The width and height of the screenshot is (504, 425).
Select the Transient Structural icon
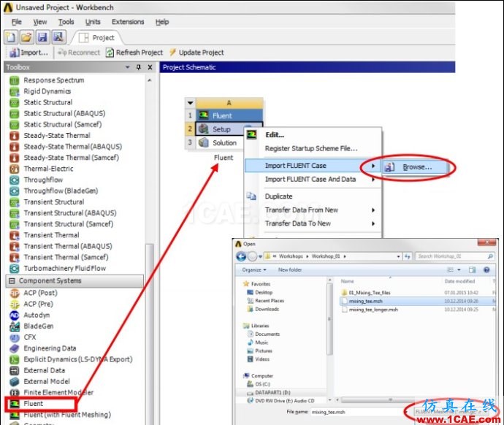tap(14, 202)
